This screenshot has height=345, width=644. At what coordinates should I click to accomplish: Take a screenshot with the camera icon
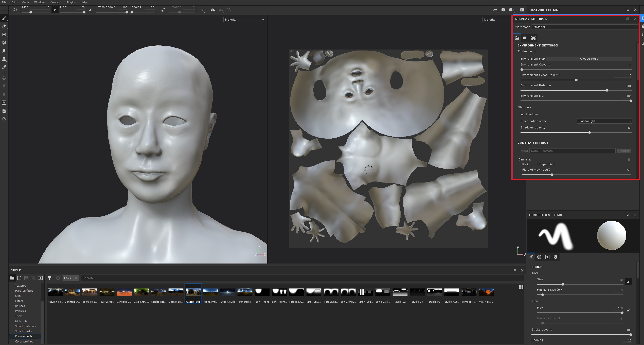tap(522, 10)
